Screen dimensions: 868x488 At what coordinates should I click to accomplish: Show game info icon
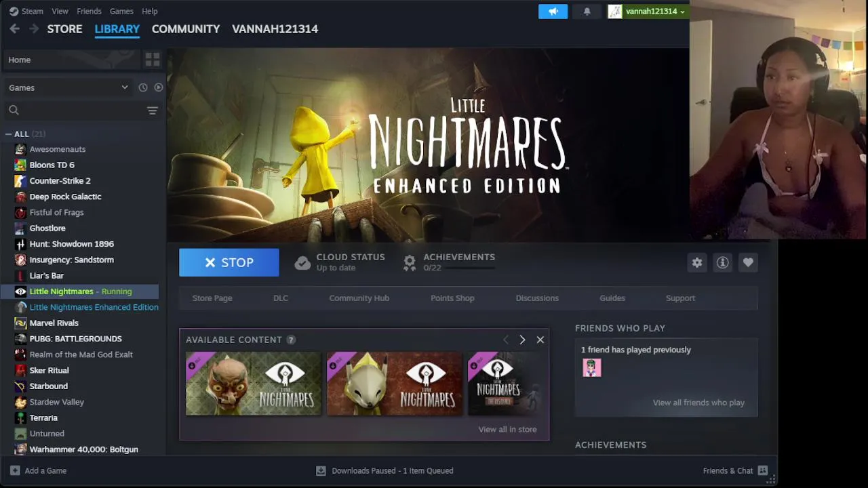pyautogui.click(x=723, y=262)
